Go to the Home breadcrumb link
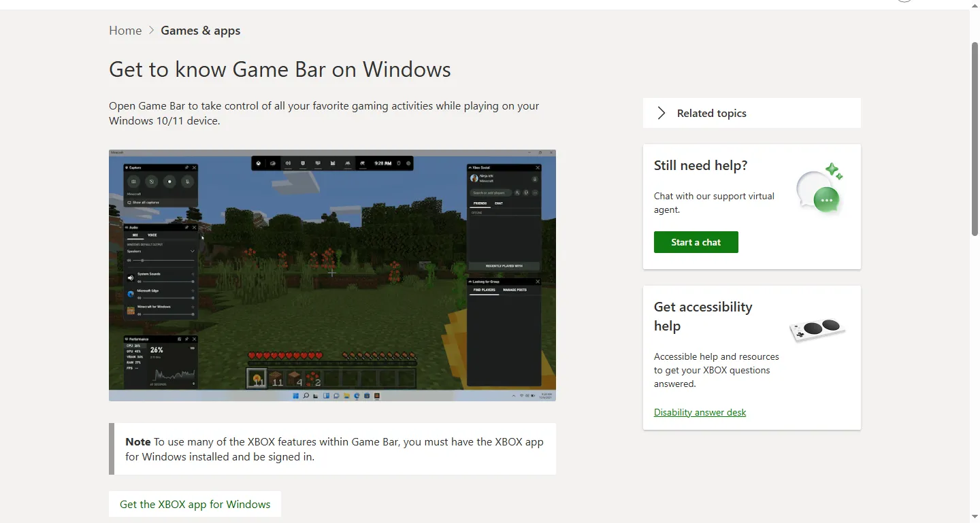Screen dimensions: 980x523 coord(125,31)
